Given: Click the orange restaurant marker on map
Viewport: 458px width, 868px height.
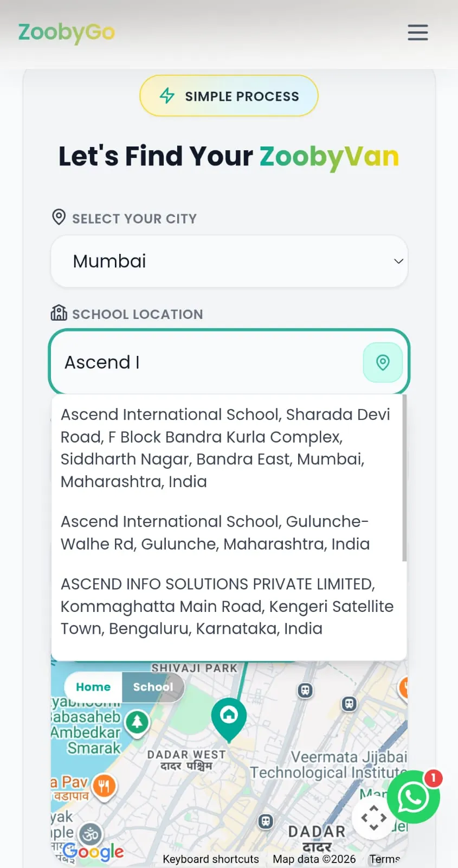Looking at the screenshot, I should (x=104, y=786).
